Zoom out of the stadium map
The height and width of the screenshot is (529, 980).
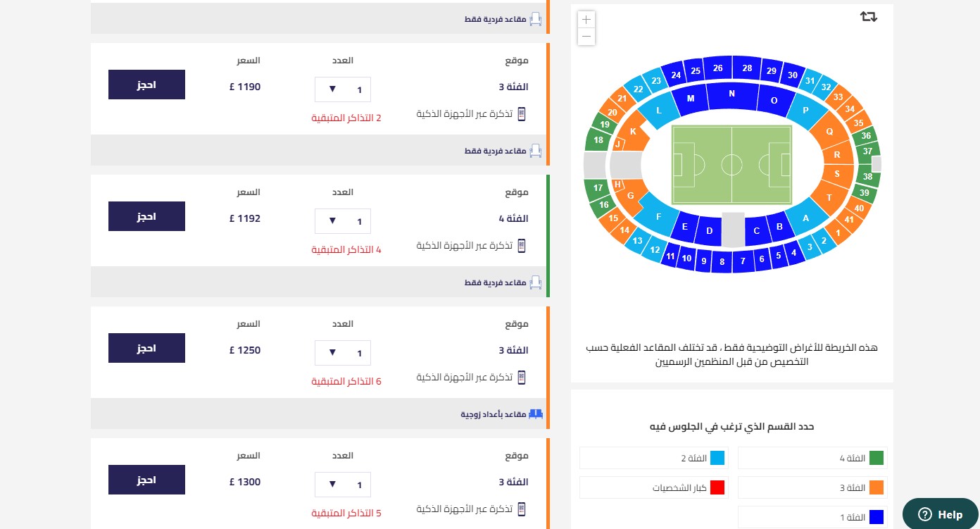tap(586, 37)
